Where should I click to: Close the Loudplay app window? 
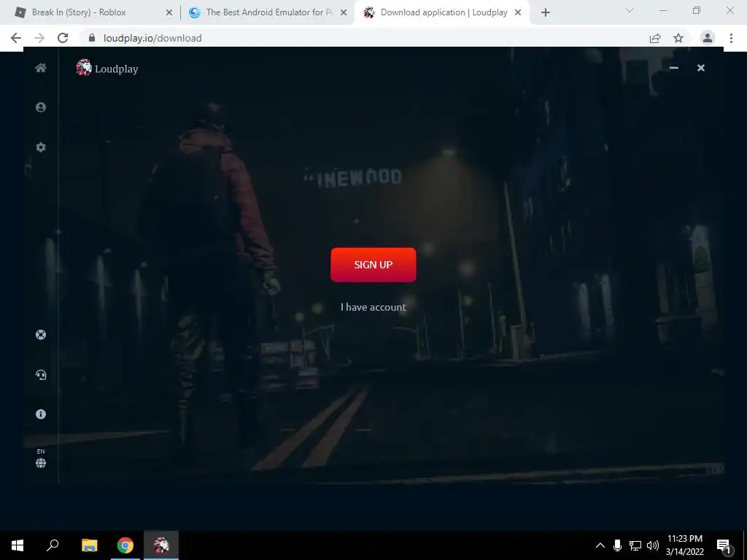click(x=701, y=68)
